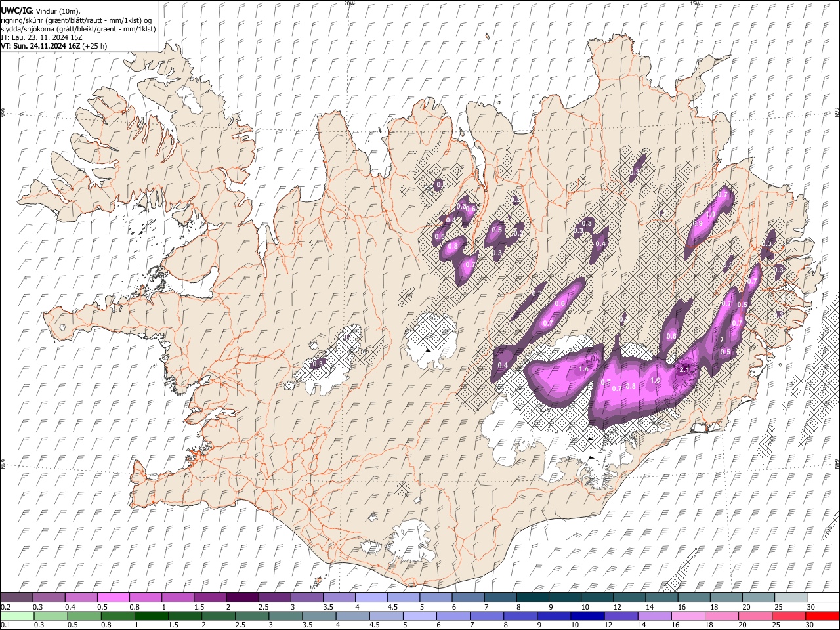Click the '2.1' snowfall value on the map
Image resolution: width=840 pixels, height=630 pixels.
684,369
